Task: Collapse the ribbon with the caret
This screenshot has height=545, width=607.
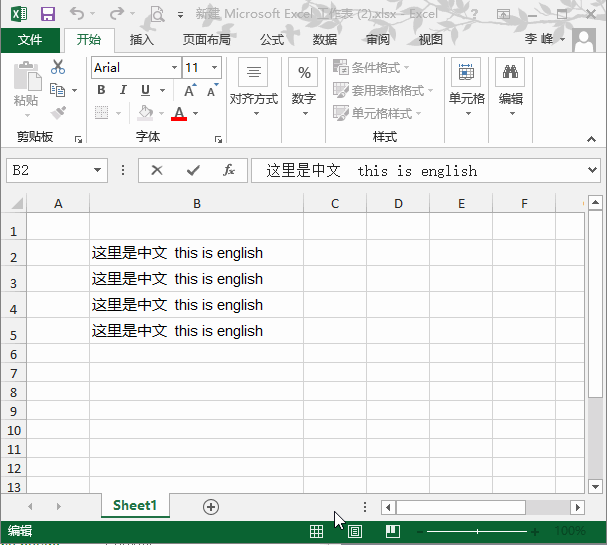Action: (591, 139)
